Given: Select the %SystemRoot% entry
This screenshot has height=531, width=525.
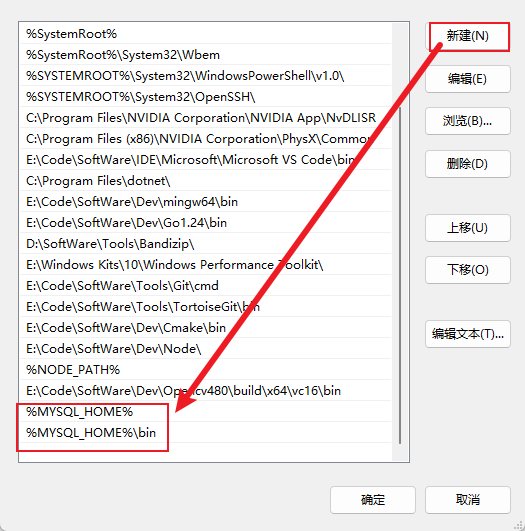Looking at the screenshot, I should click(x=206, y=34).
